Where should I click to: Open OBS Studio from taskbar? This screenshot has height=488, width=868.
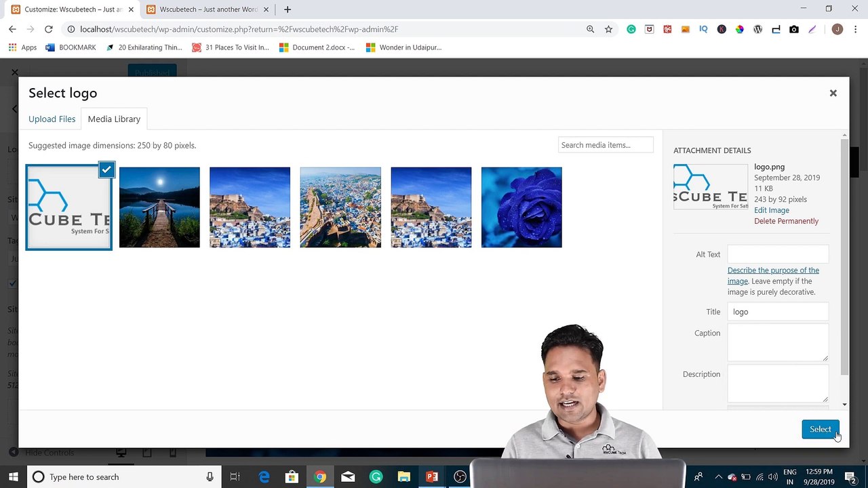(460, 477)
